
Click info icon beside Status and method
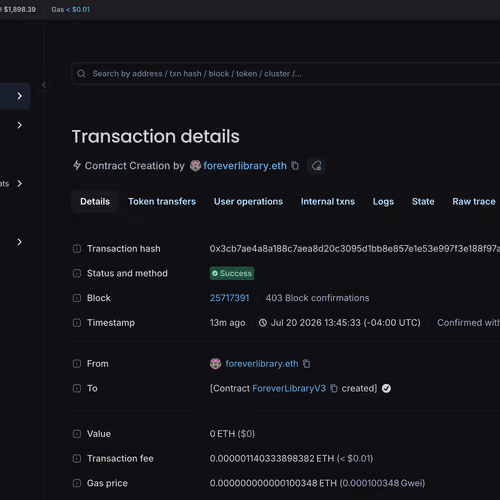[x=77, y=273]
